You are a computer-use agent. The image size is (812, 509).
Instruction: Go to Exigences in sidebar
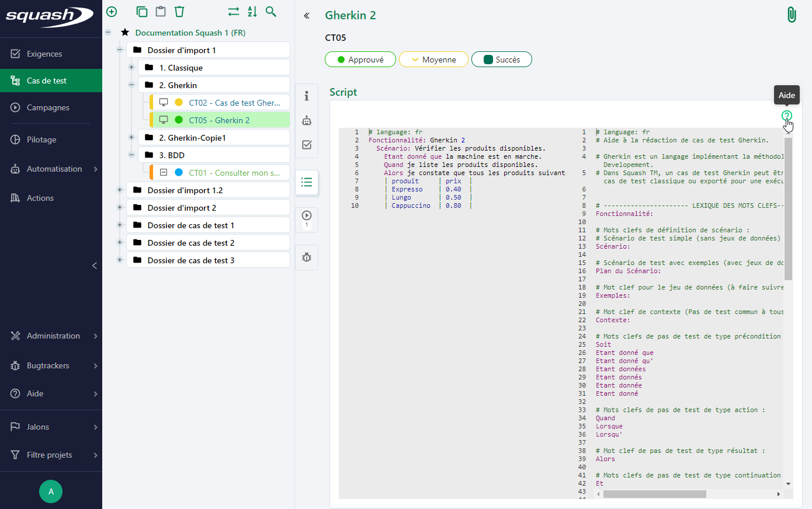point(44,54)
